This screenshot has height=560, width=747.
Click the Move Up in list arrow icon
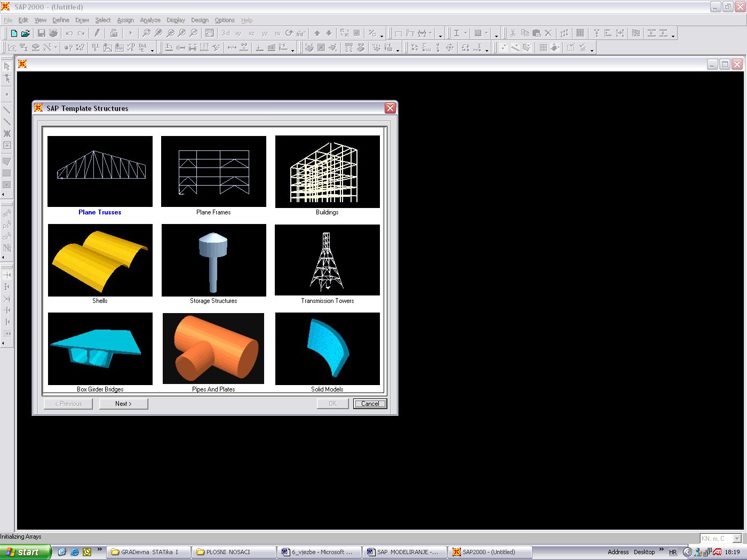click(317, 33)
